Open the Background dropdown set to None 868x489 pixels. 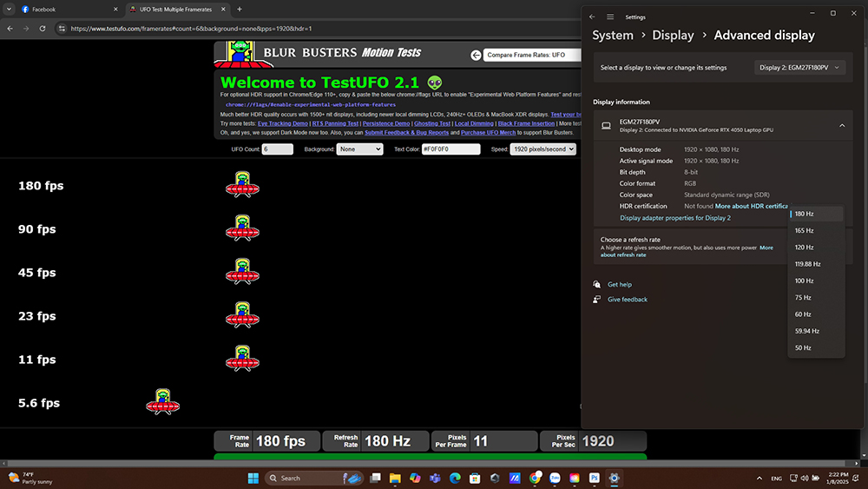click(x=360, y=149)
